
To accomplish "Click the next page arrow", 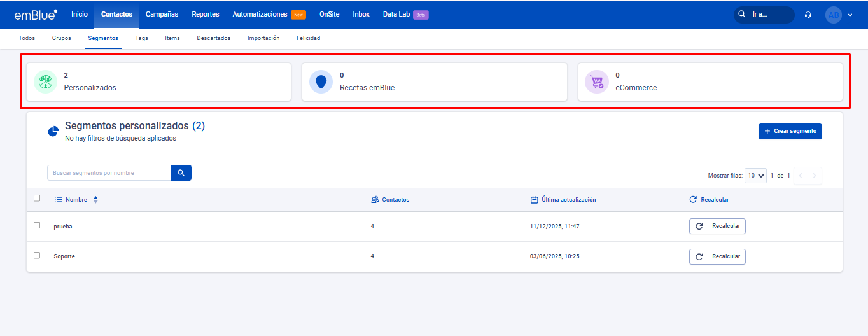I will (x=814, y=176).
